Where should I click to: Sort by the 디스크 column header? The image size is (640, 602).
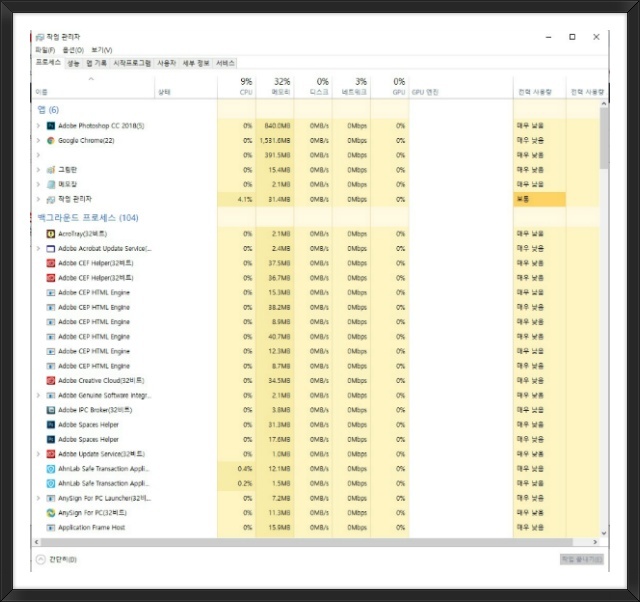point(313,87)
